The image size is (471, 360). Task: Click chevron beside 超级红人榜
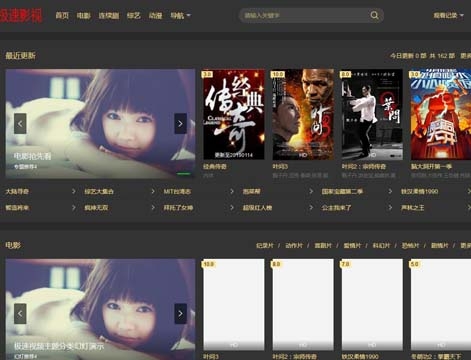311,208
